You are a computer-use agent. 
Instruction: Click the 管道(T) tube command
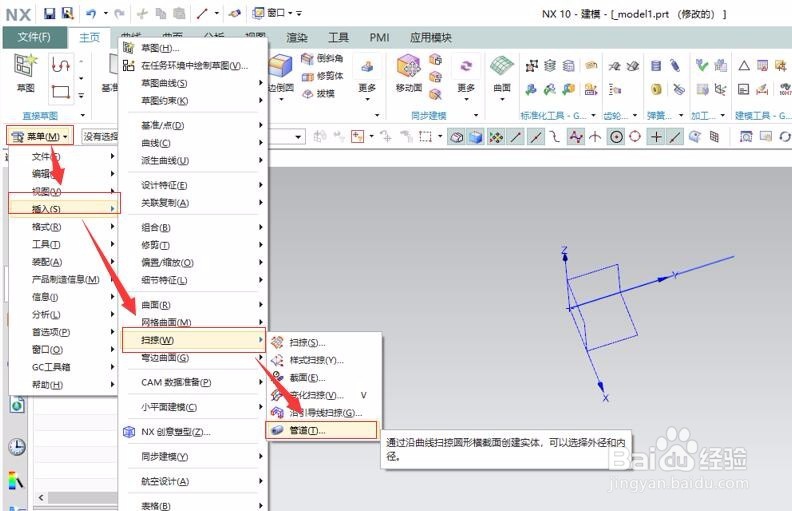click(x=321, y=431)
